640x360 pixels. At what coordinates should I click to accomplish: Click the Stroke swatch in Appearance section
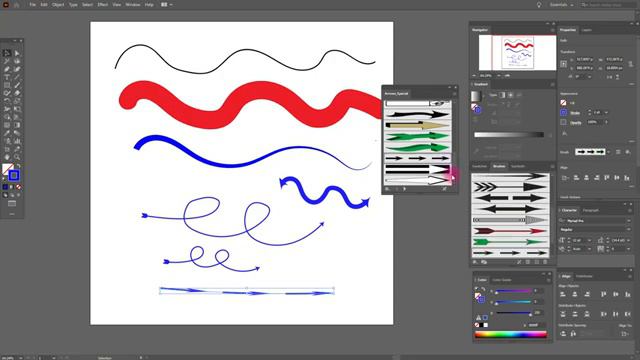tap(563, 113)
